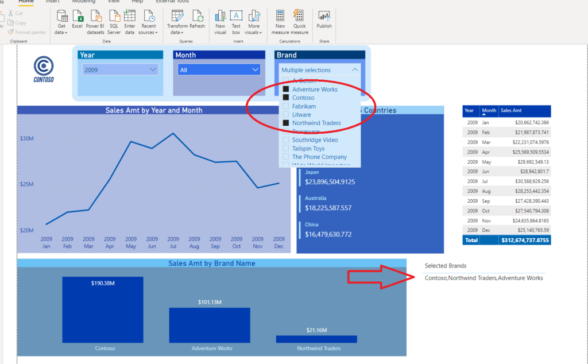The width and height of the screenshot is (588, 364).
Task: Click the 2009 Jan table row
Action: tap(506, 123)
